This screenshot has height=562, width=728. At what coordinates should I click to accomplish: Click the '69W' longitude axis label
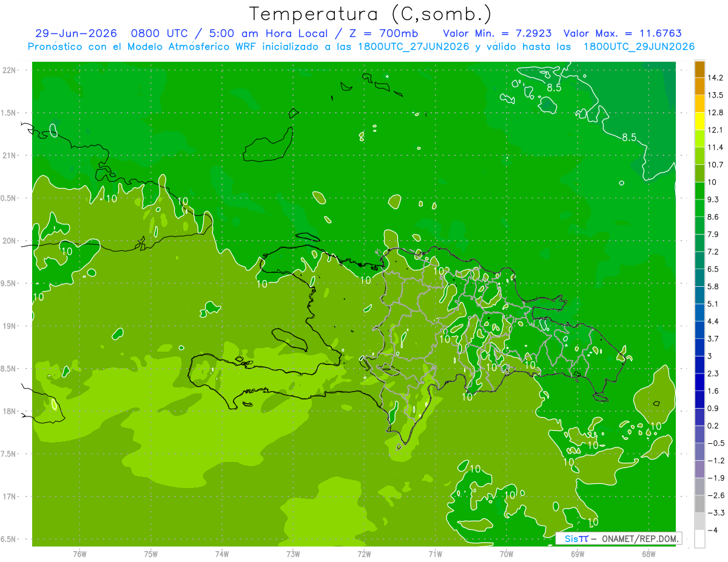pos(578,554)
